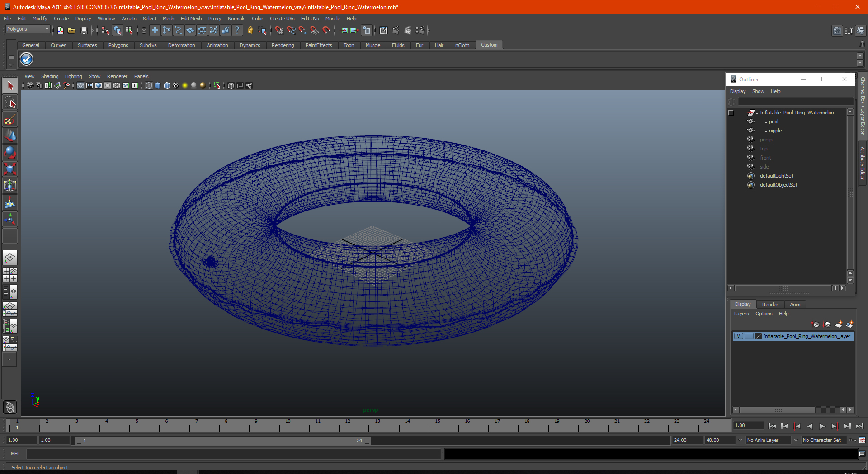Screen dimensions: 868x474
Task: Click the yellow Use All Lights sphere
Action: coord(185,85)
